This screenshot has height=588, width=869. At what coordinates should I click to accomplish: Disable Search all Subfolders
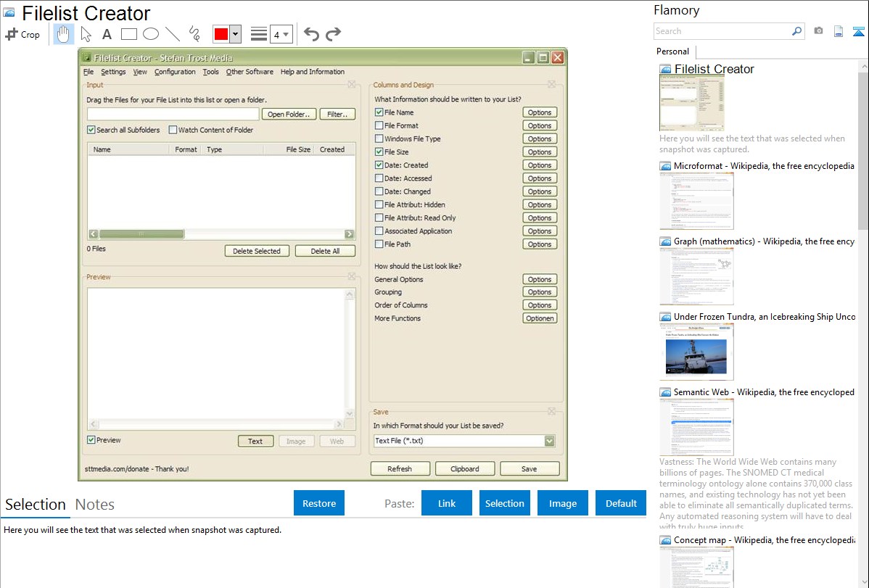[x=91, y=130]
